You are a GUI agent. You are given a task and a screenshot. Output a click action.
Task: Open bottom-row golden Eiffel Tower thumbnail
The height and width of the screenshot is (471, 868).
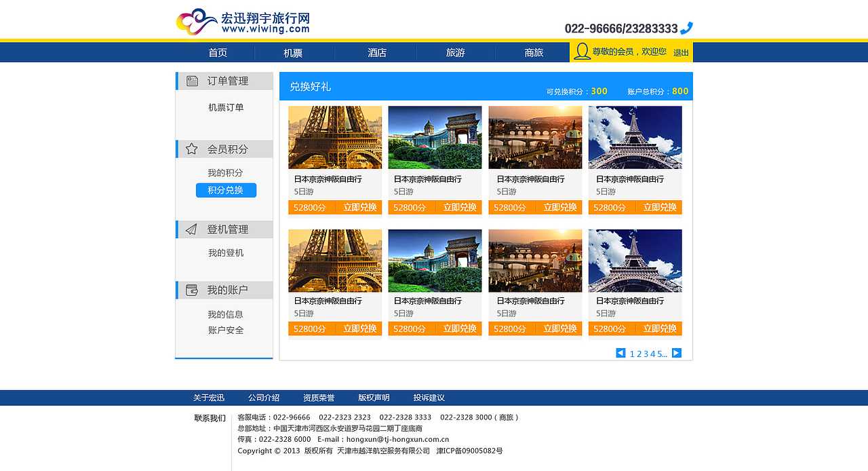pos(335,261)
